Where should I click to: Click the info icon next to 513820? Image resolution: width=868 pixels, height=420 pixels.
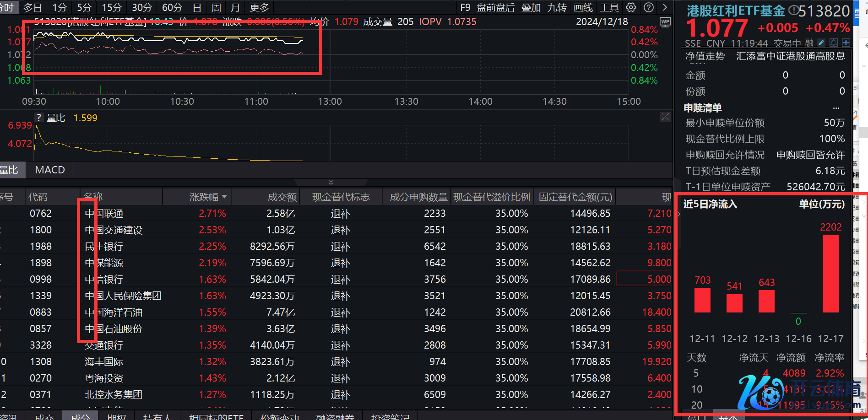pyautogui.click(x=793, y=10)
